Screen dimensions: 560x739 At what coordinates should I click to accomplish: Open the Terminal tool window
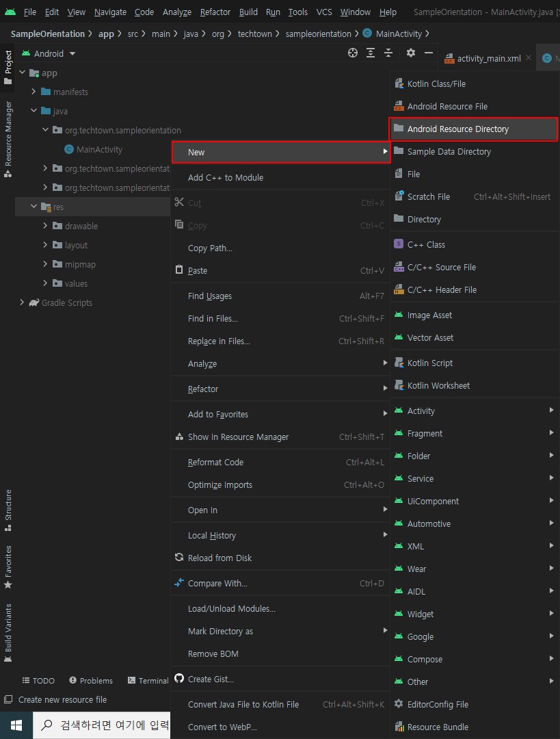coord(148,681)
